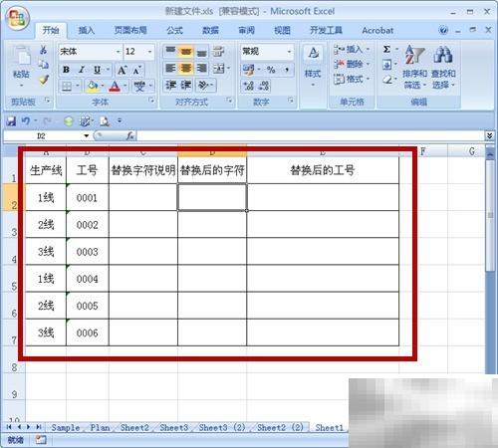This screenshot has height=448, width=498.
Task: Switch to the 公式 ribbon tab
Action: [174, 30]
